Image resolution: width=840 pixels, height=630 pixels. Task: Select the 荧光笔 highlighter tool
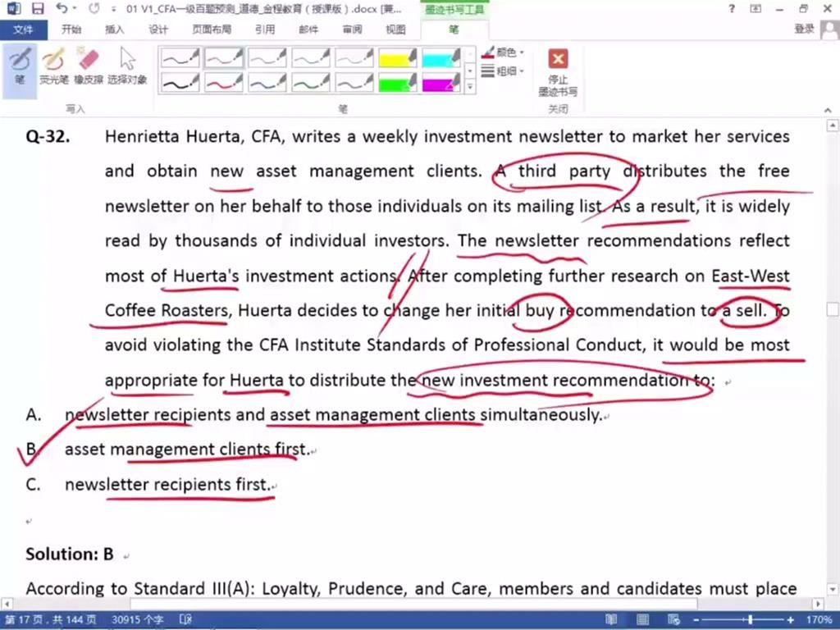click(x=53, y=66)
